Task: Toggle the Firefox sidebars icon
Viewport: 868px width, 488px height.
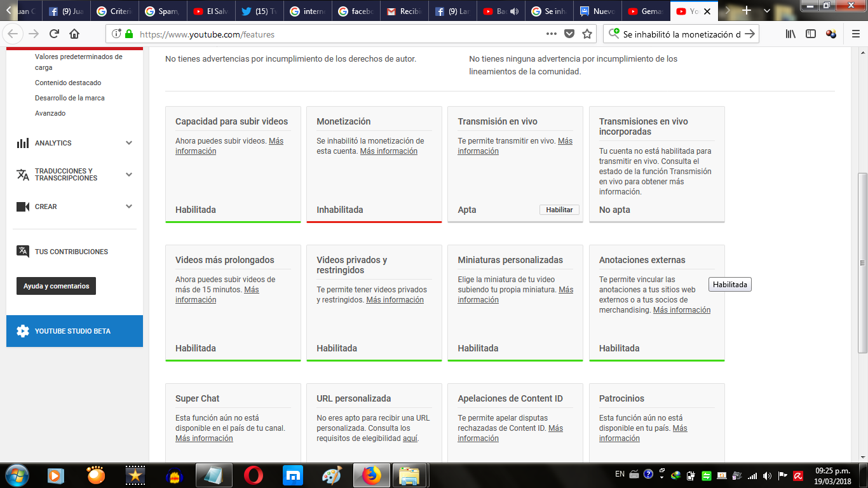Action: pos(811,34)
